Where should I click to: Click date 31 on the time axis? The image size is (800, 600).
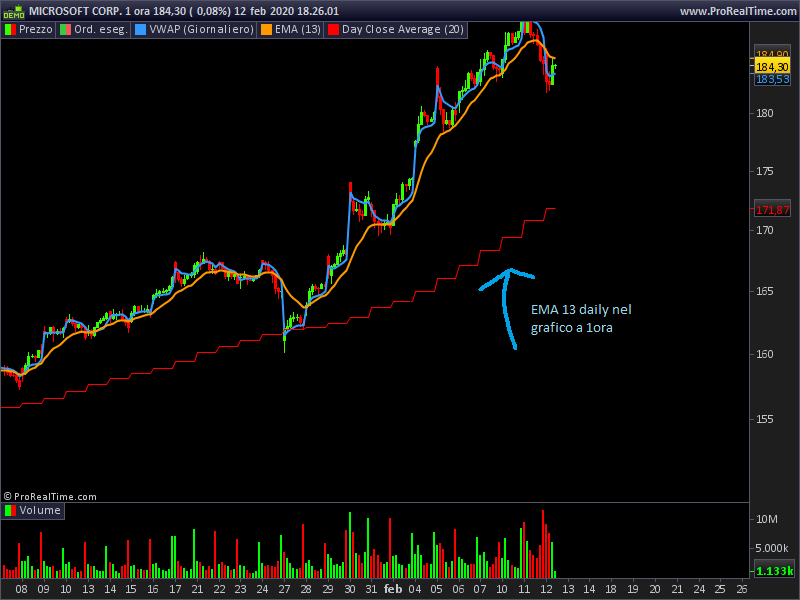[x=371, y=589]
